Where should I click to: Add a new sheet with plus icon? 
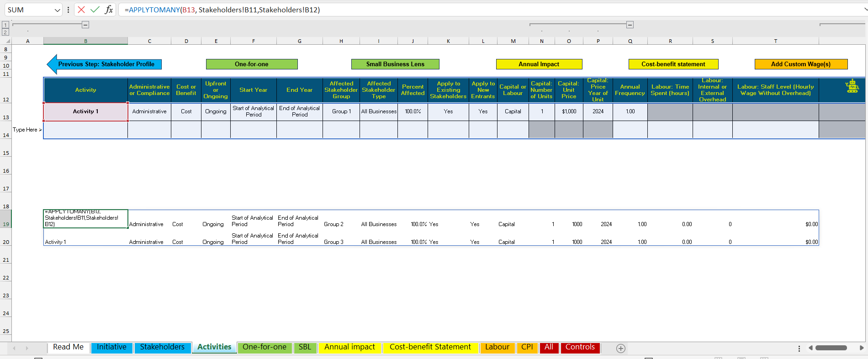[620, 348]
